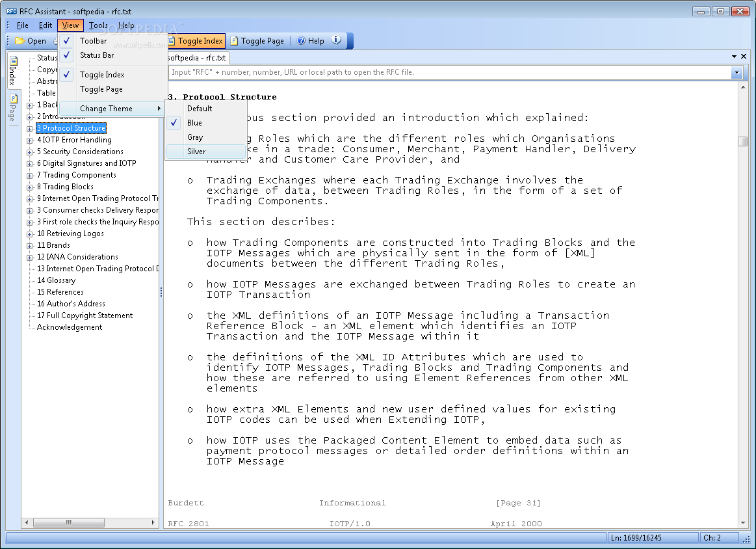This screenshot has width=756, height=549.
Task: Open the Help menu in the menu bar
Action: [x=126, y=25]
